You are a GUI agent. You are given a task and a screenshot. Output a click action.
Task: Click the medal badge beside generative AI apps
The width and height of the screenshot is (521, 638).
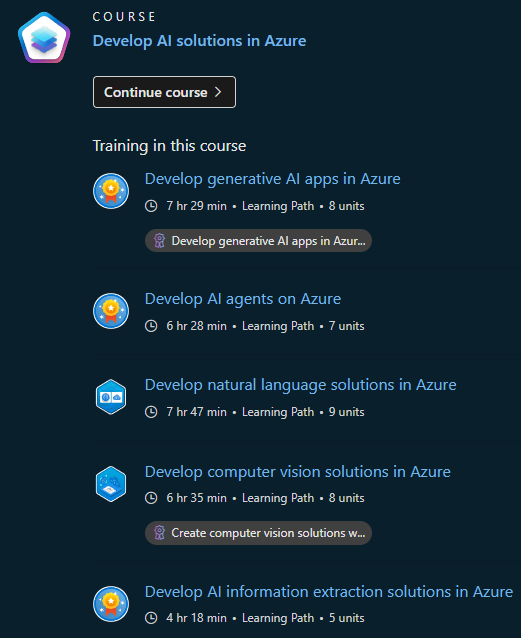click(x=111, y=191)
